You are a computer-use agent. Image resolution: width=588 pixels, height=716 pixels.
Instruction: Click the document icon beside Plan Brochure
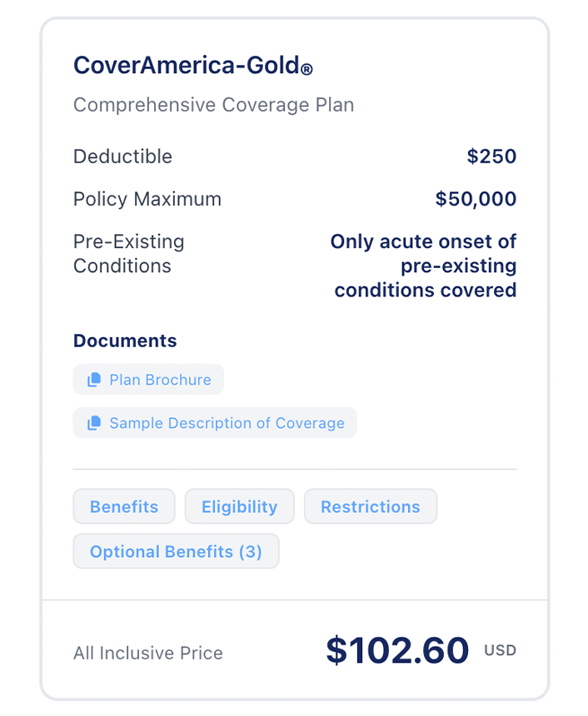(94, 380)
